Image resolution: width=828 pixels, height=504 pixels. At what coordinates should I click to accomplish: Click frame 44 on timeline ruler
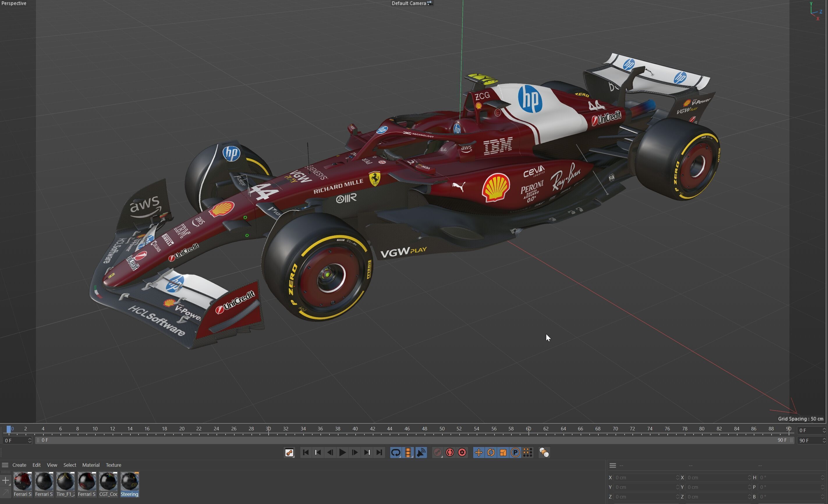390,429
